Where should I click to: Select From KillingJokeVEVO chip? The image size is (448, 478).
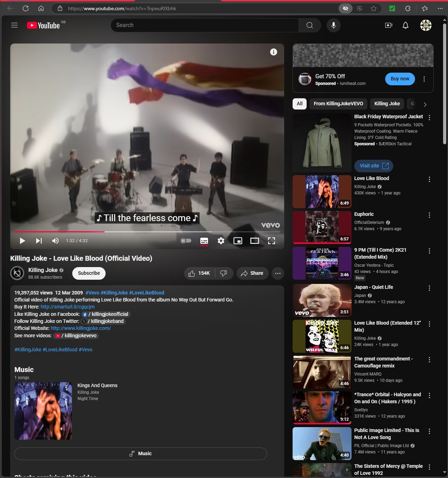[338, 104]
